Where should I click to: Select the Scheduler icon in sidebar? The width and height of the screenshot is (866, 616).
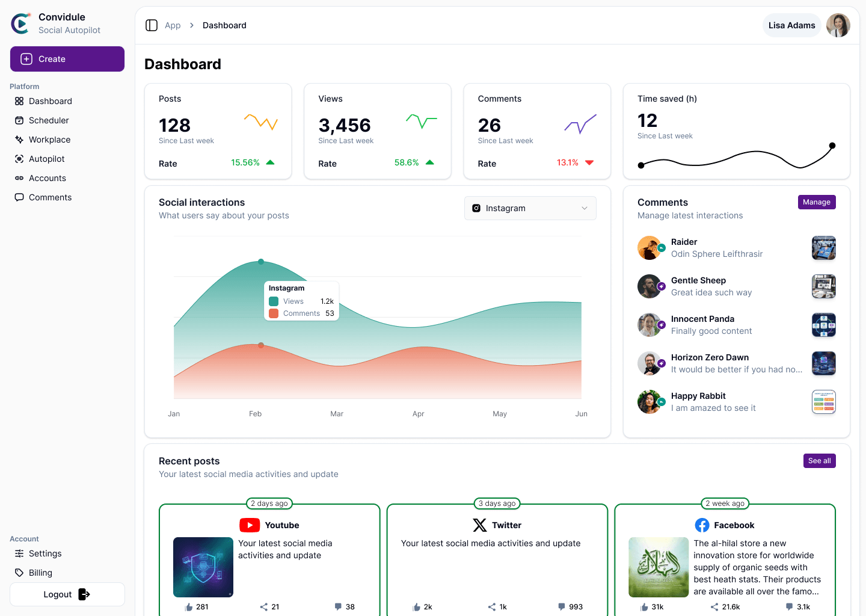tap(19, 120)
